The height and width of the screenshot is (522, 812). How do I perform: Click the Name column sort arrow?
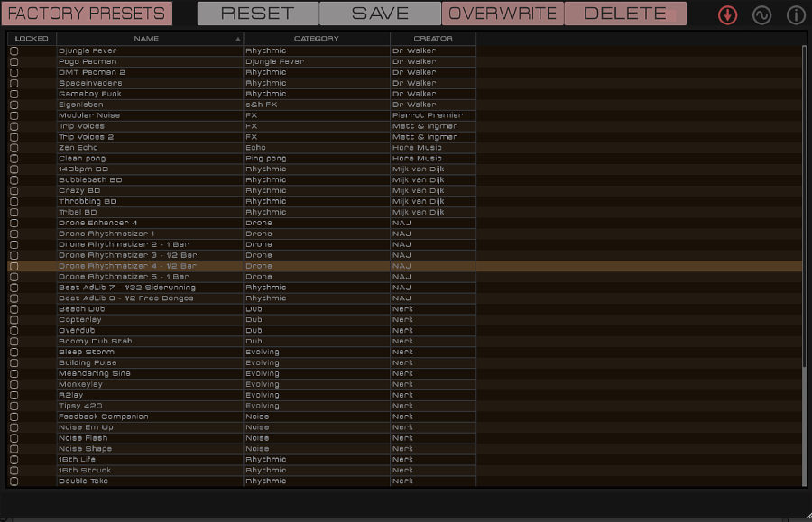tap(238, 39)
